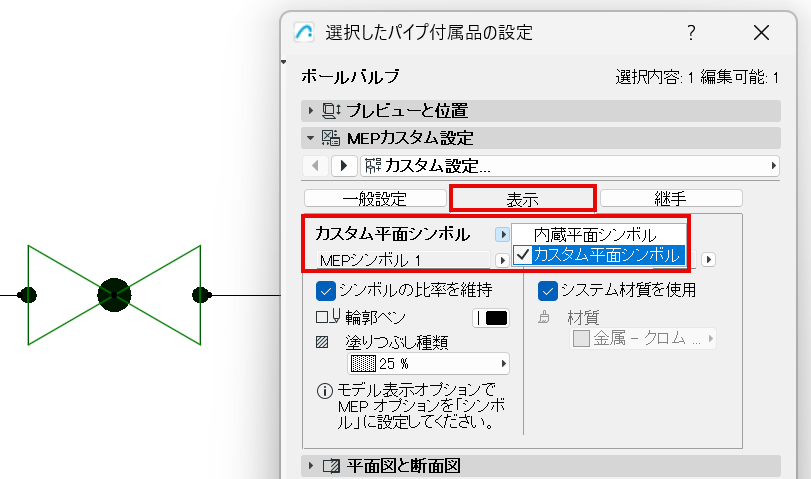The height and width of the screenshot is (479, 811).
Task: Expand the プレビューと位置 panel
Action: [310, 110]
